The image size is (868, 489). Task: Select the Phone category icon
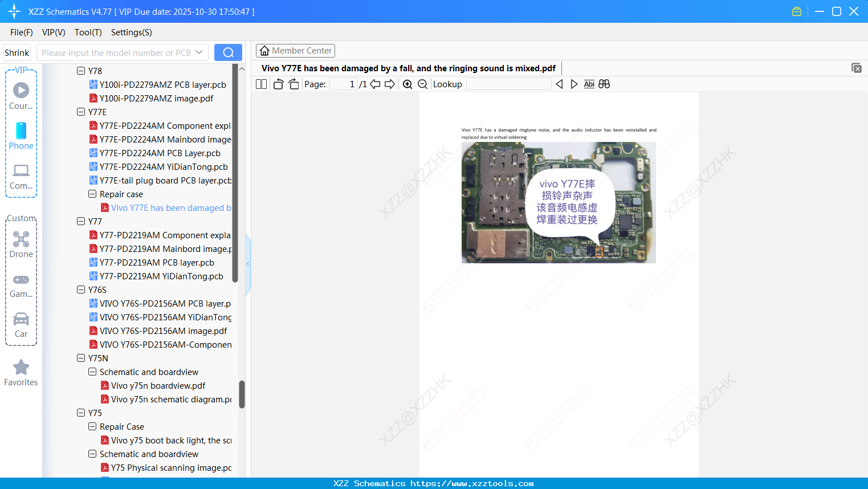click(21, 136)
